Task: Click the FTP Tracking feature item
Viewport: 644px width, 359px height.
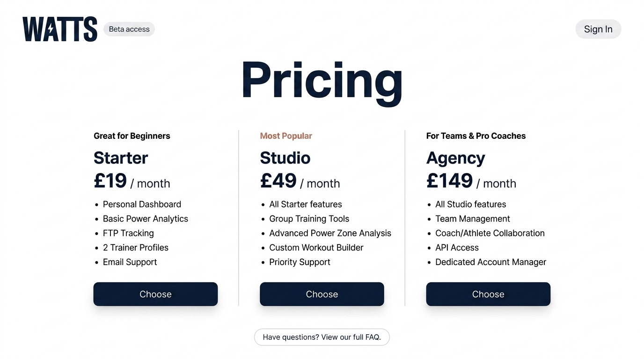Action: (128, 233)
